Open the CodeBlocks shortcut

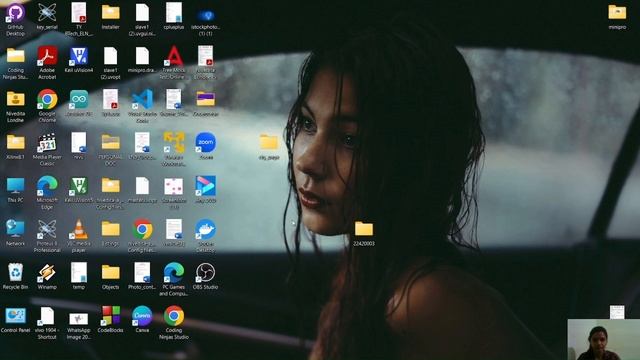(111, 316)
